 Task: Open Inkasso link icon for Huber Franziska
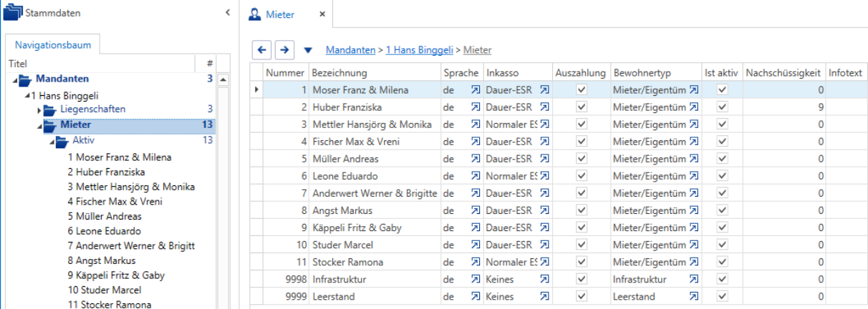[x=544, y=107]
